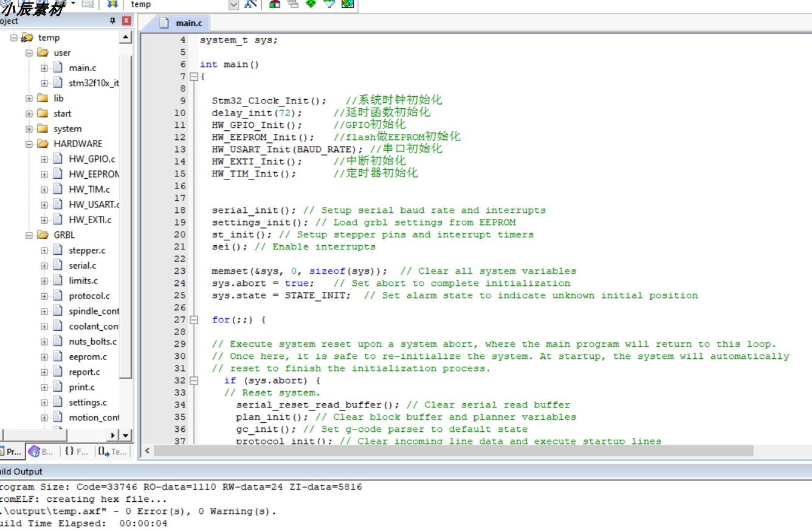Click the temp target icon in tree
The width and height of the screenshot is (812, 531).
(x=27, y=38)
